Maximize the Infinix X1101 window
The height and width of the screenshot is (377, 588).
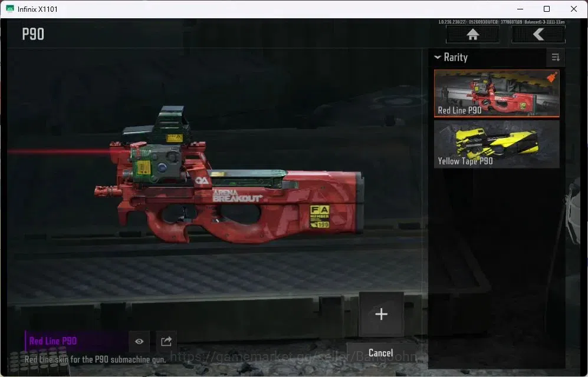[547, 9]
